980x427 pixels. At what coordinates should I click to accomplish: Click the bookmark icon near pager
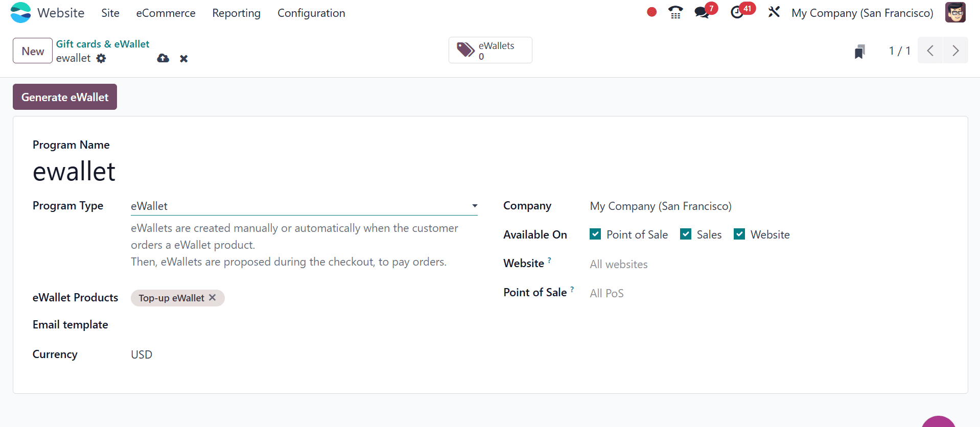[860, 51]
